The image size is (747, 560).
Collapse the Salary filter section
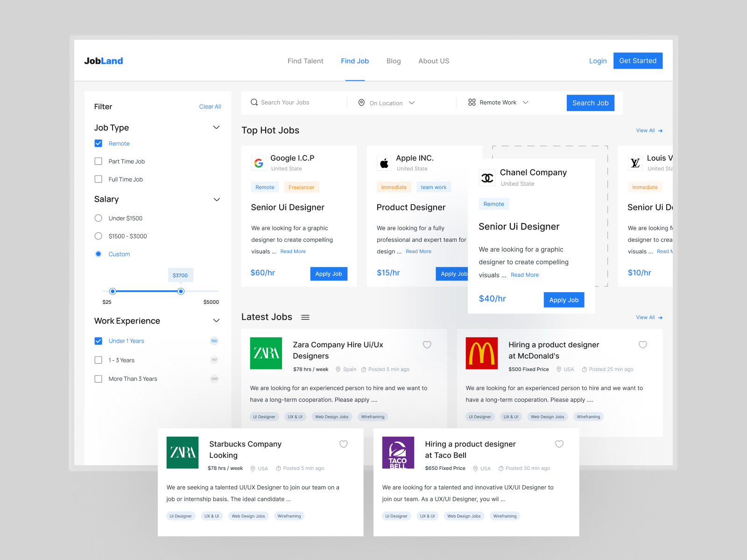[217, 199]
